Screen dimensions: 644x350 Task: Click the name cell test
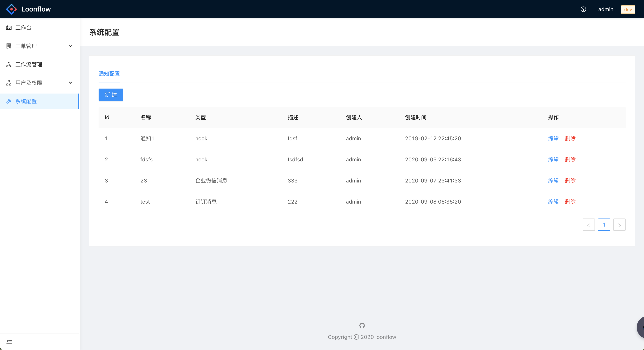tap(145, 202)
